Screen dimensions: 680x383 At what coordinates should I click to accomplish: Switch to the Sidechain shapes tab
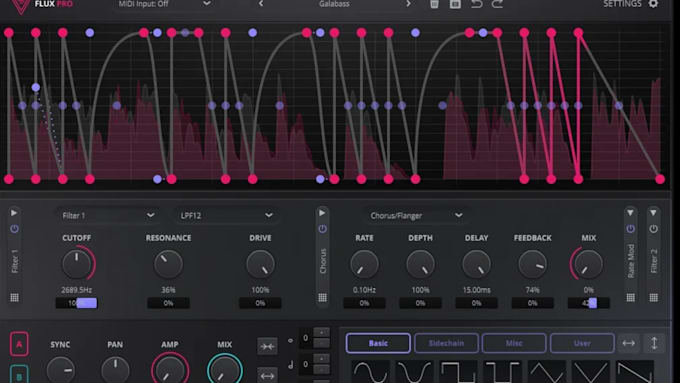pos(446,343)
